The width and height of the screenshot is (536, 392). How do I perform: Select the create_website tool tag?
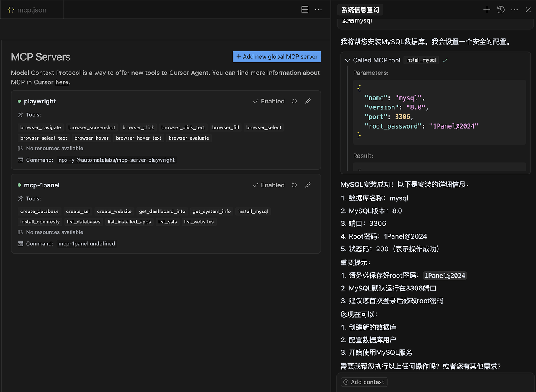114,211
